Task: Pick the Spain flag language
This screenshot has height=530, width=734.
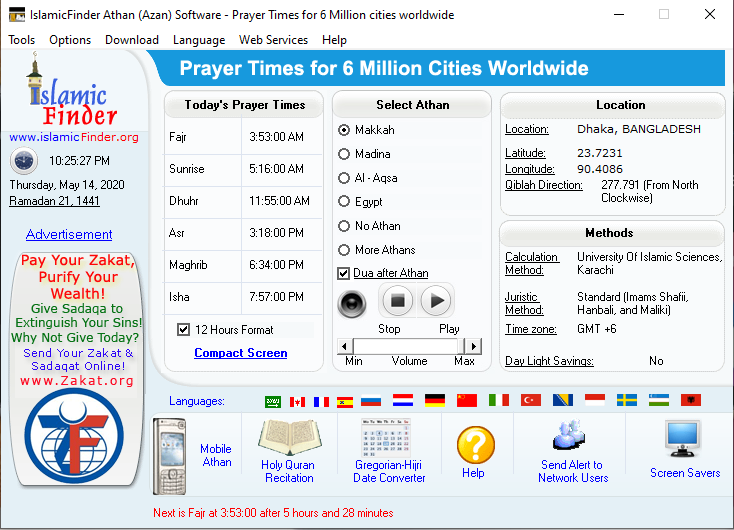Action: (345, 401)
